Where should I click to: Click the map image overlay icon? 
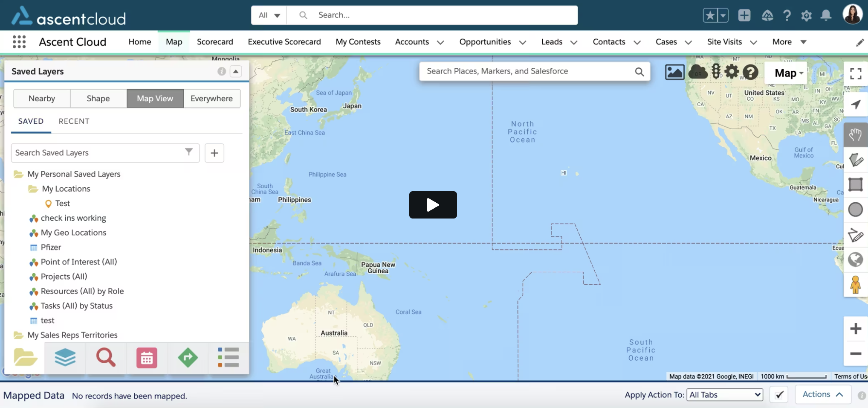[x=674, y=72]
